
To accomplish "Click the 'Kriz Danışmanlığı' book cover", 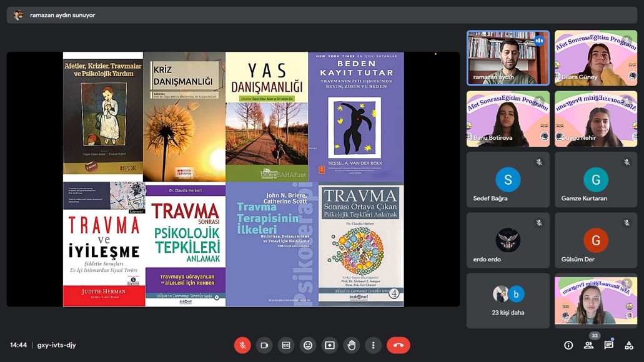I will 184,117.
